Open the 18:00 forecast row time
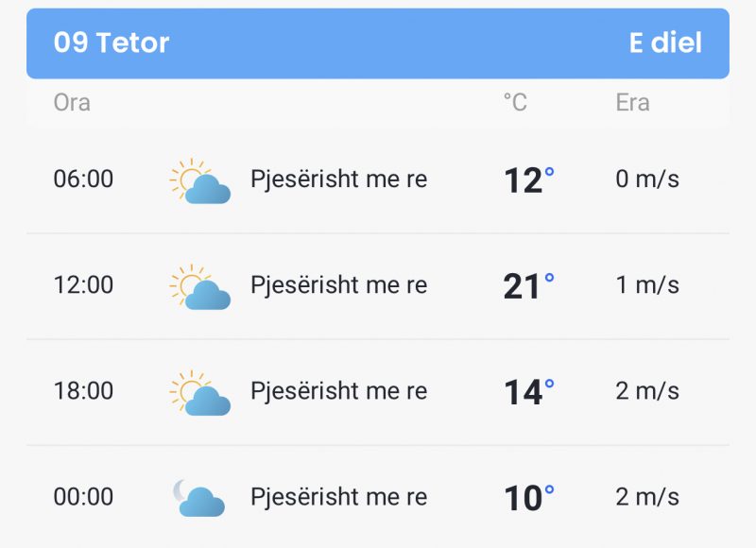The image size is (756, 548). click(x=83, y=391)
